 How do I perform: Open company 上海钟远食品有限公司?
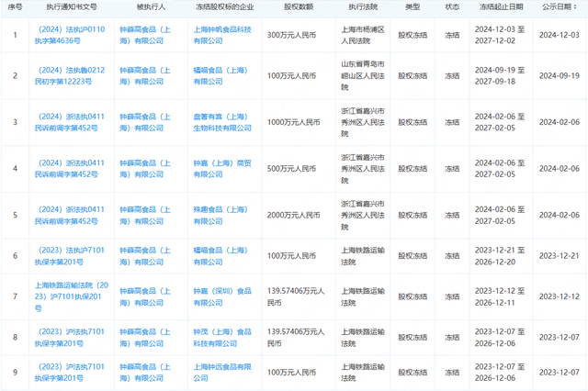tap(222, 373)
